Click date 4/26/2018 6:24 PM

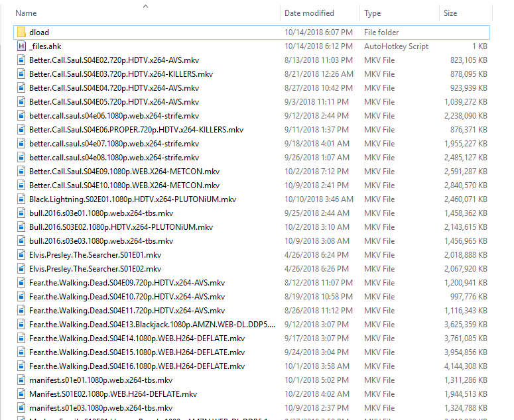[x=316, y=255]
